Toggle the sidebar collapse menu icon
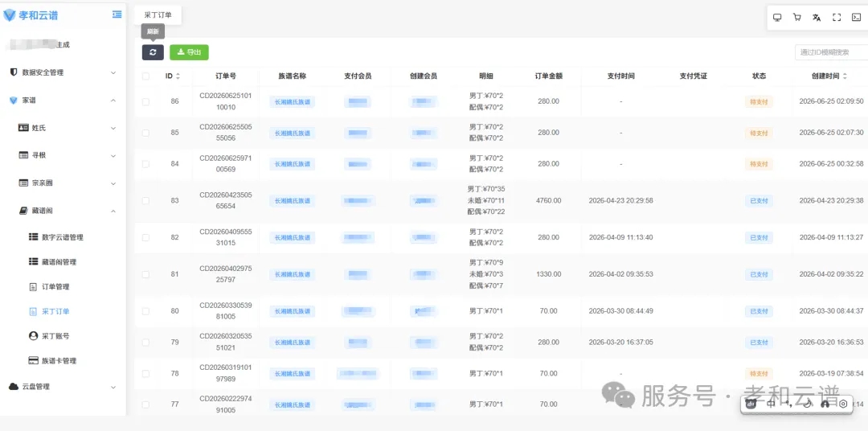 coord(117,15)
